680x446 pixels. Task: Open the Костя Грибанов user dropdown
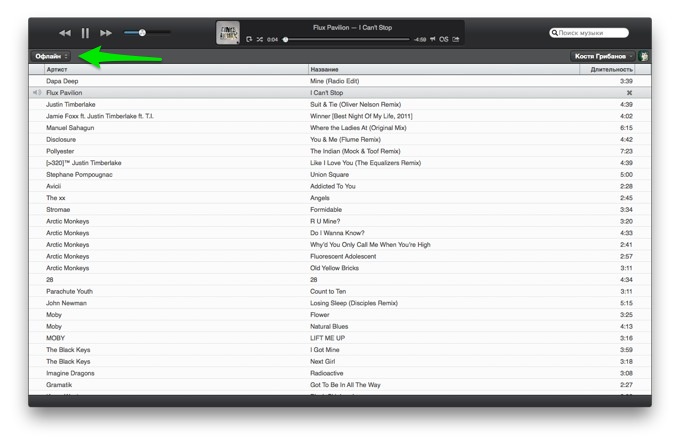click(x=603, y=56)
